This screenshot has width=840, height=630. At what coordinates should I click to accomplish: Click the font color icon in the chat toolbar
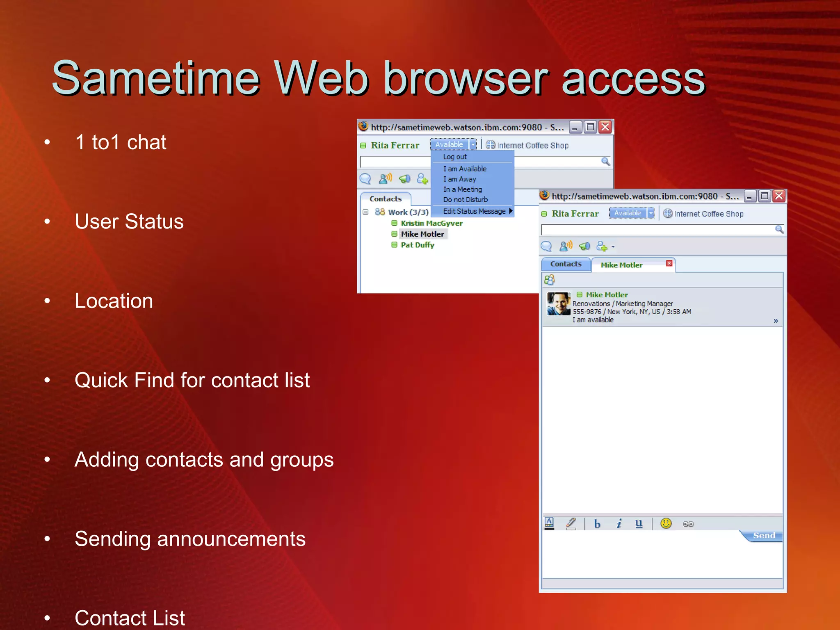(x=549, y=523)
